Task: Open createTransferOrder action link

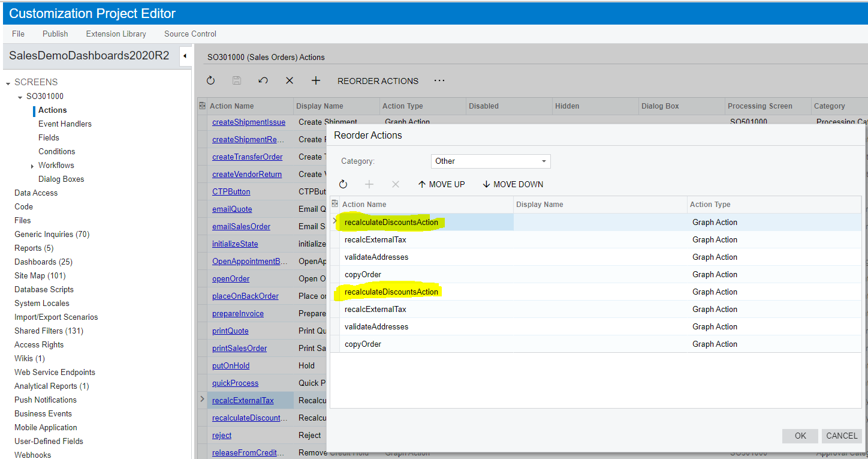Action: [247, 157]
